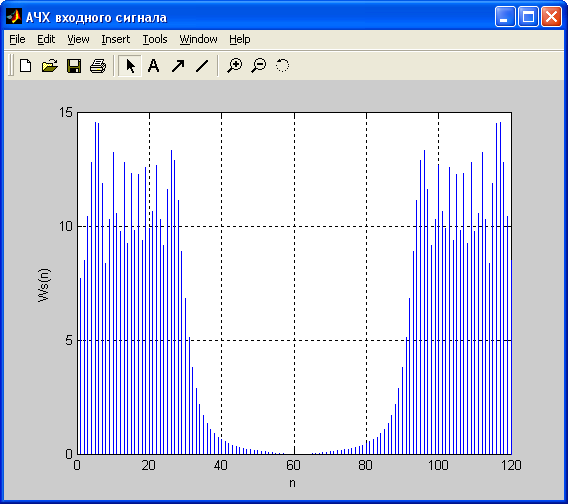
Task: Open the Edit menu
Action: click(x=46, y=39)
